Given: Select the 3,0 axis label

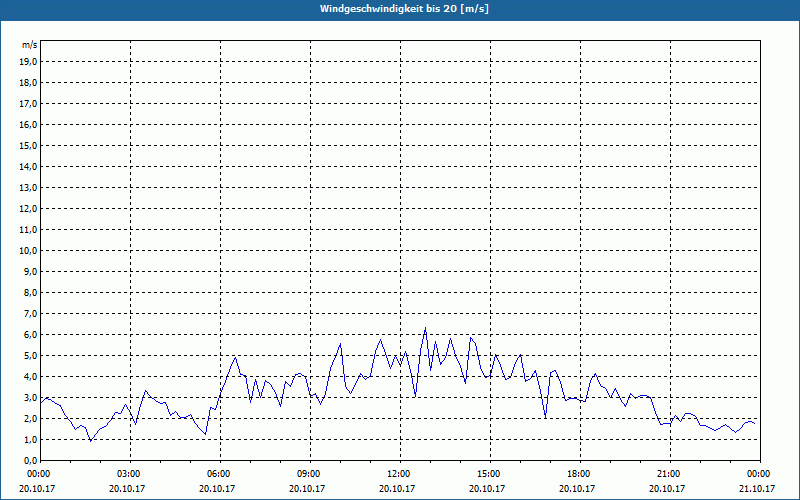Looking at the screenshot, I should (x=31, y=397).
